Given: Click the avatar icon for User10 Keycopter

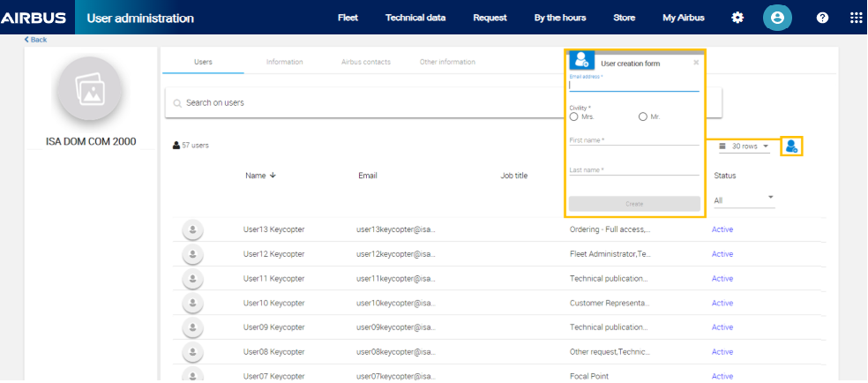Looking at the screenshot, I should click(x=192, y=303).
